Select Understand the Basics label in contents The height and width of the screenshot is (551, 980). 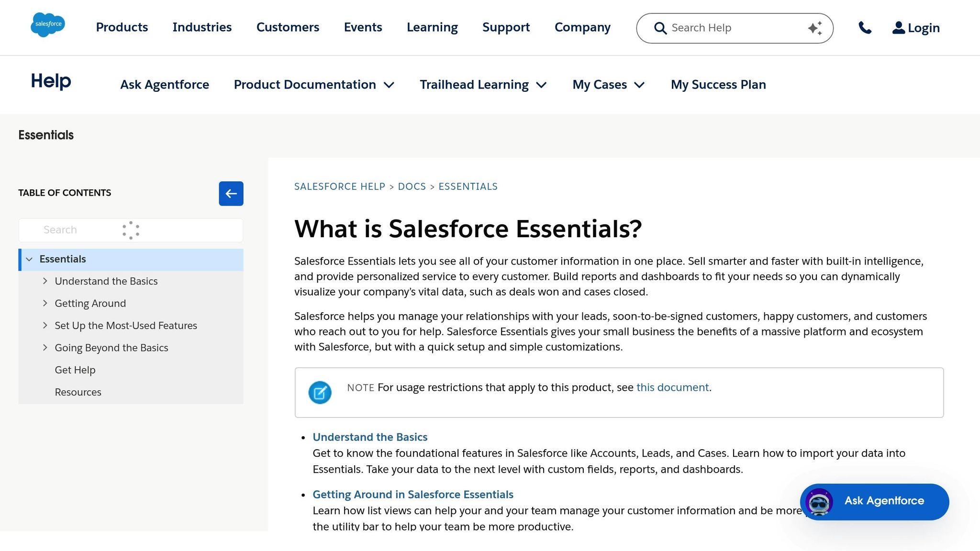coord(106,281)
